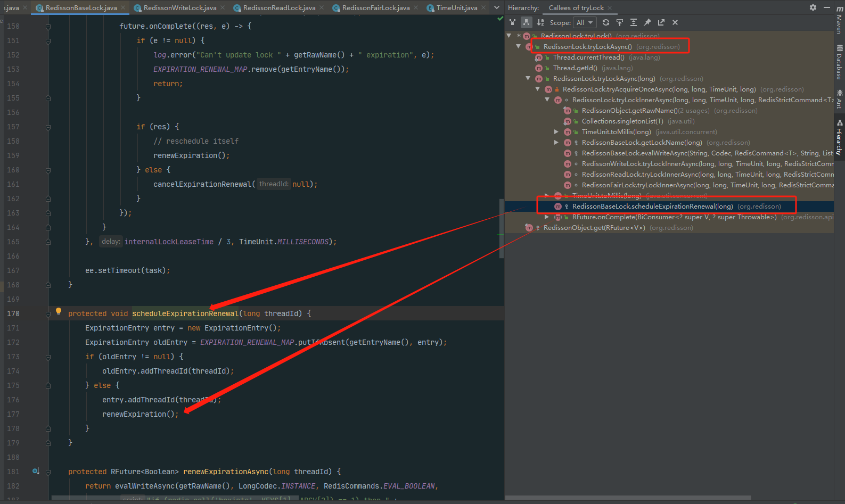845x504 pixels.
Task: Switch to the RedissonReadLock.java tab
Action: point(279,7)
